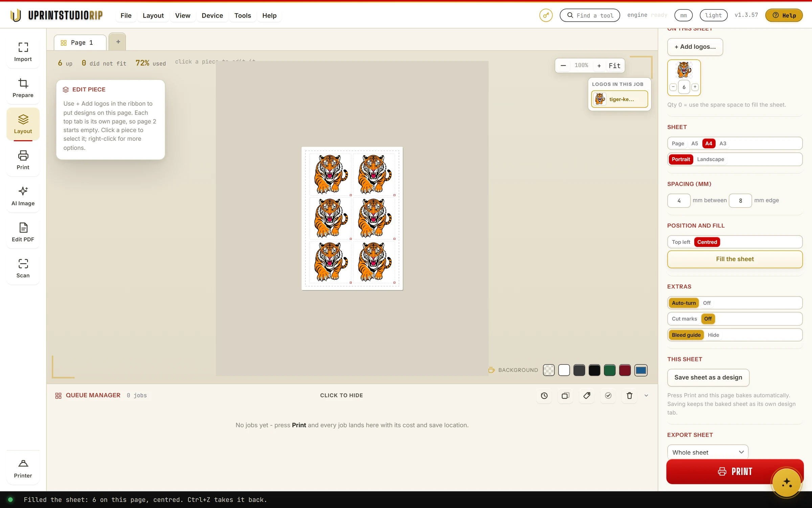
Task: Open the Print section in sidebar
Action: 23,160
